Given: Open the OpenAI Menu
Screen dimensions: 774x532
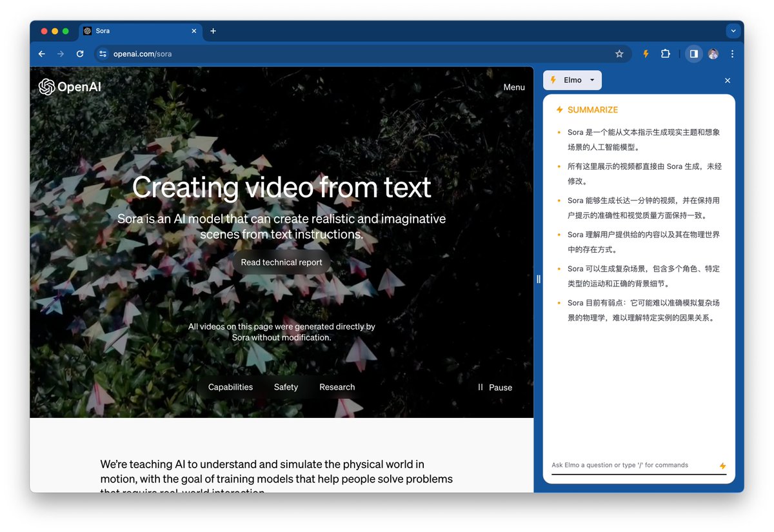Looking at the screenshot, I should point(514,87).
